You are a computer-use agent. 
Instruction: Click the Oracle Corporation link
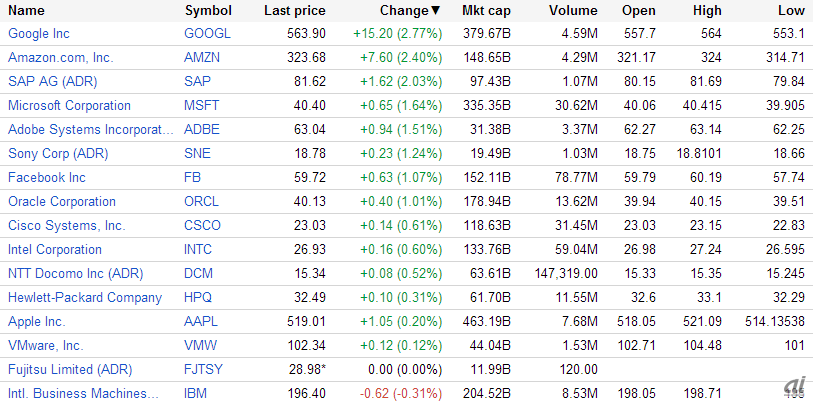tap(62, 201)
